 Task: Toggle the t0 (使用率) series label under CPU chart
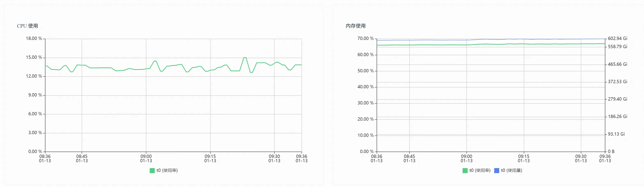[x=167, y=171]
